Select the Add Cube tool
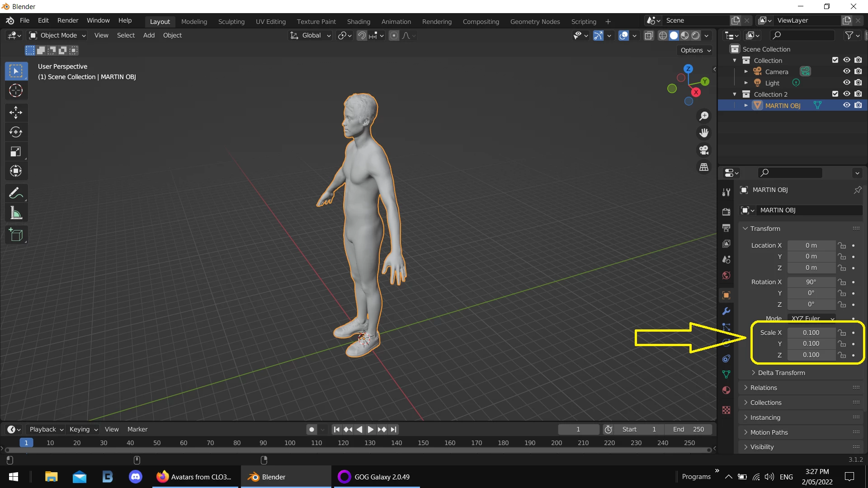 (x=16, y=235)
